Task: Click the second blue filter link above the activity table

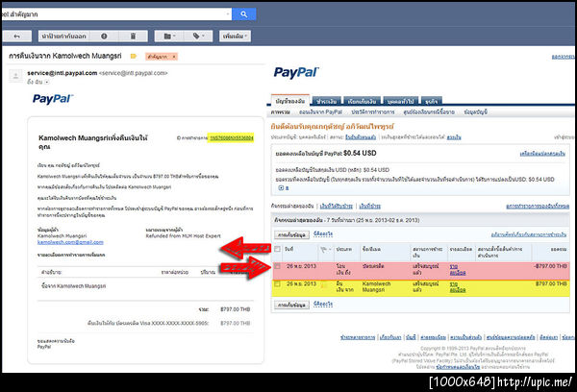Action: (x=370, y=207)
